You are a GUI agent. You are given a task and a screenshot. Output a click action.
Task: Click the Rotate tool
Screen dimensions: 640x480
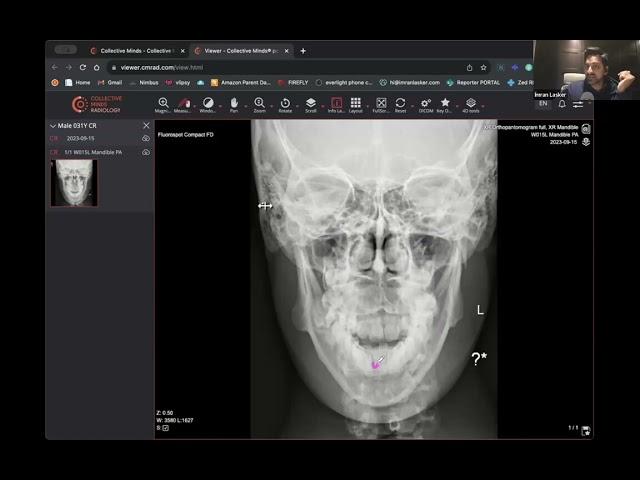[285, 103]
